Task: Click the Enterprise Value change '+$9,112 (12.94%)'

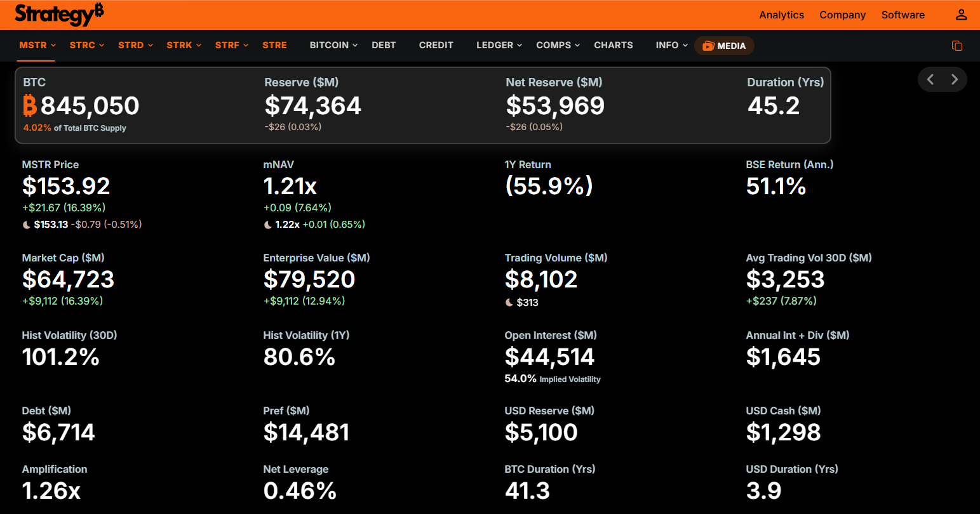Action: (304, 301)
